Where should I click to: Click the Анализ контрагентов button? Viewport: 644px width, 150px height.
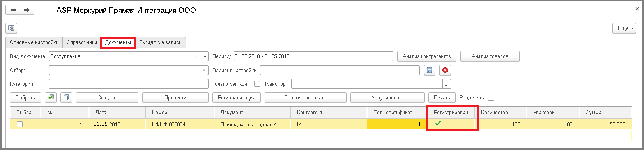coord(427,56)
